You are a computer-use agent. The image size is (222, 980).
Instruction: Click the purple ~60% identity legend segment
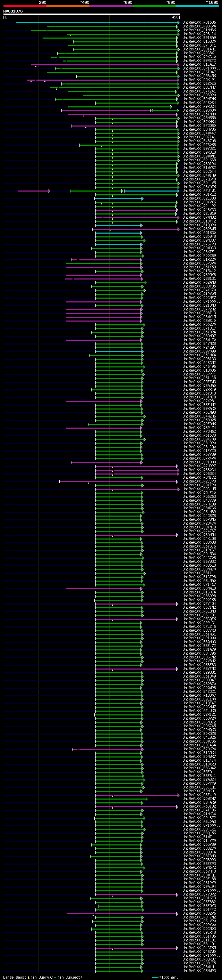point(111,6)
